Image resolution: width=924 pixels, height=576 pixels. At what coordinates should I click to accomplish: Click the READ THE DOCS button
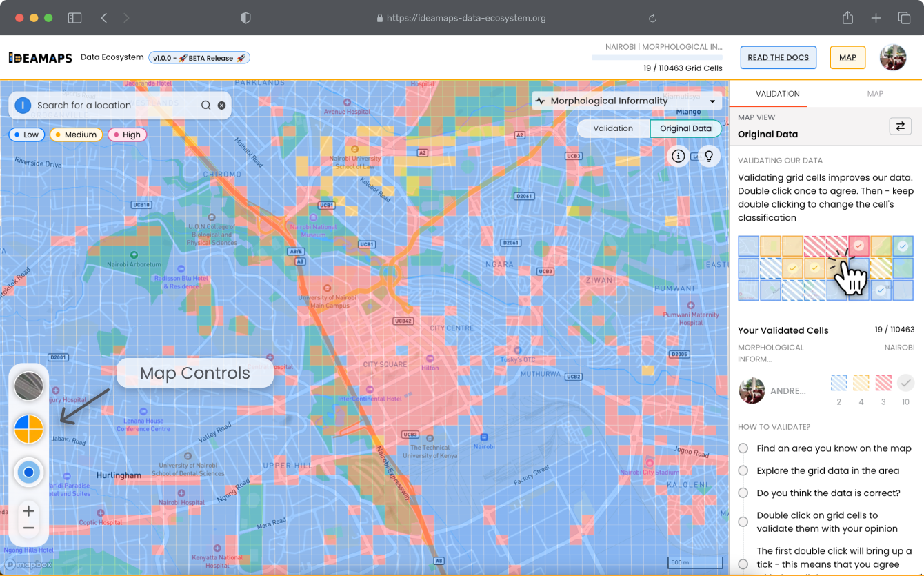[778, 58]
